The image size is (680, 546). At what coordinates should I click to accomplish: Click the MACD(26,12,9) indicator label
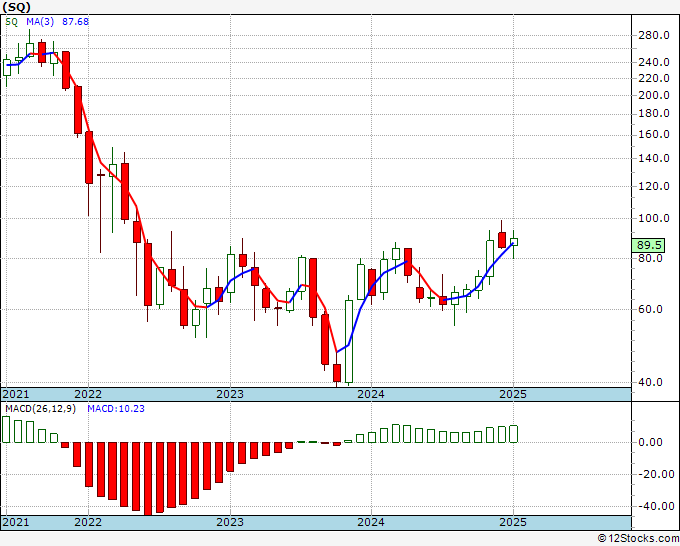pos(40,409)
